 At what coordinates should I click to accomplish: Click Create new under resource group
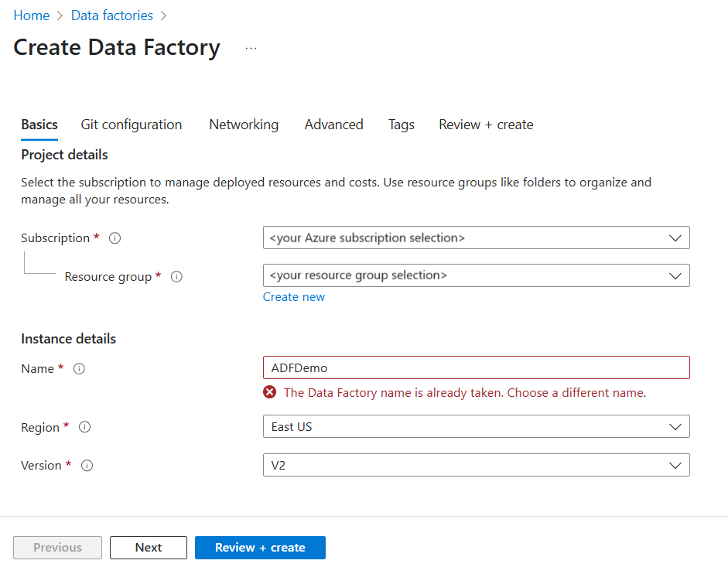pos(294,296)
